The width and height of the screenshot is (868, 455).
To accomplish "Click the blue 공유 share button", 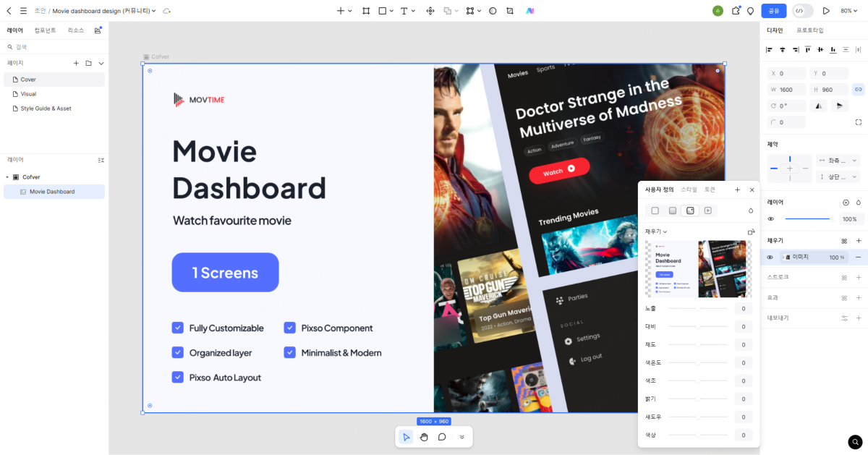I will click(774, 11).
